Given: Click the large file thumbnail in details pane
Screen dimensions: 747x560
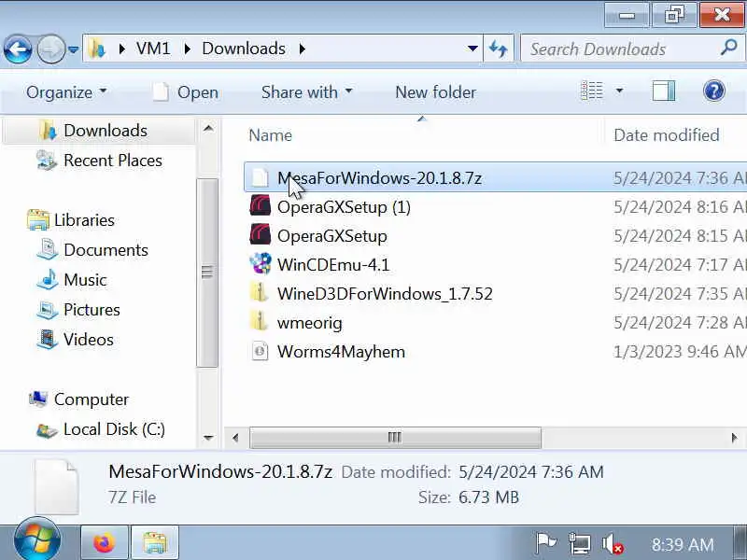Looking at the screenshot, I should (x=57, y=485).
